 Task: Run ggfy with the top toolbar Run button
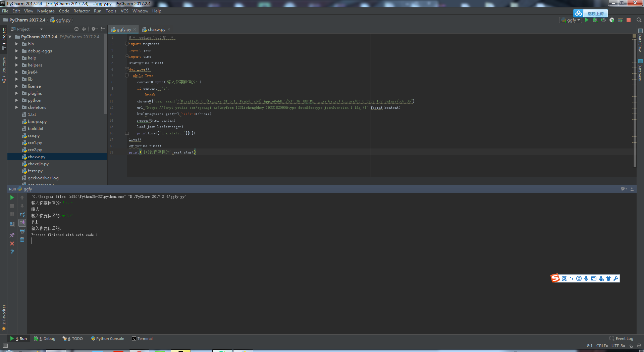click(x=587, y=20)
